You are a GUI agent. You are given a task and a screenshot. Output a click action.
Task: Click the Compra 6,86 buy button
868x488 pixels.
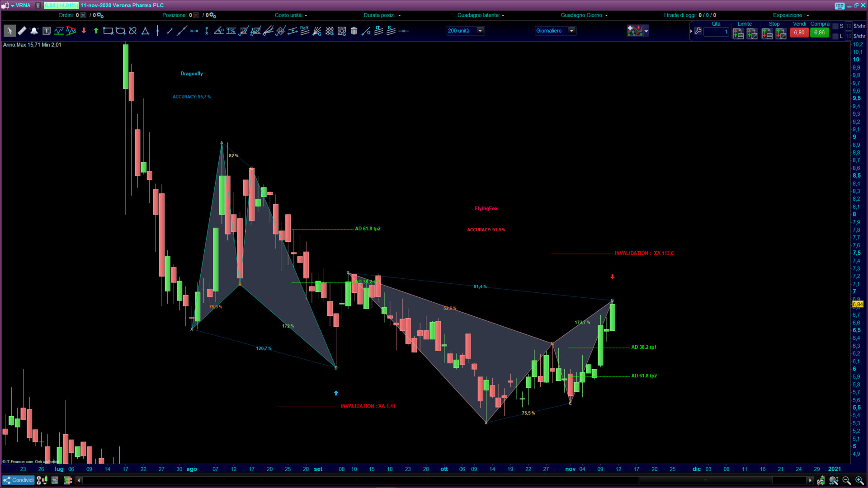[819, 33]
